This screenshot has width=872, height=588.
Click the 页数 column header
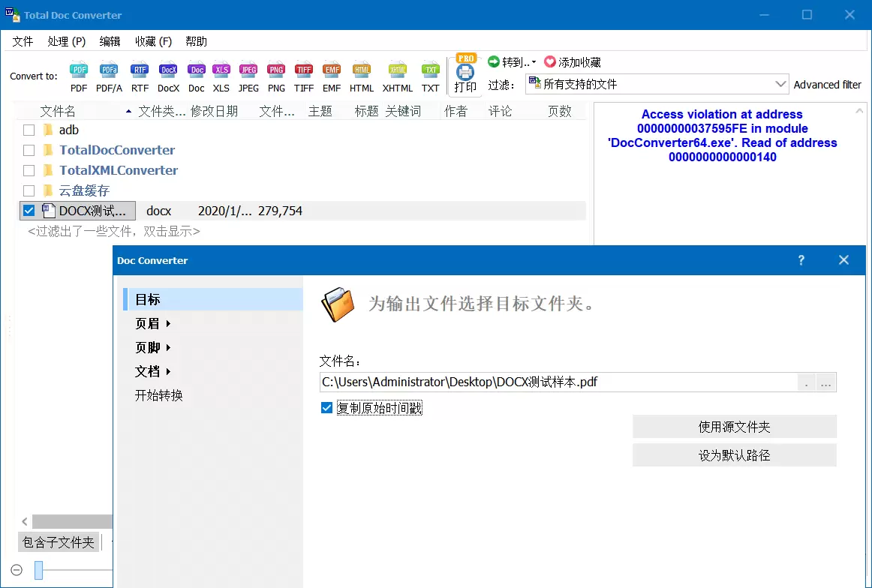coord(560,111)
